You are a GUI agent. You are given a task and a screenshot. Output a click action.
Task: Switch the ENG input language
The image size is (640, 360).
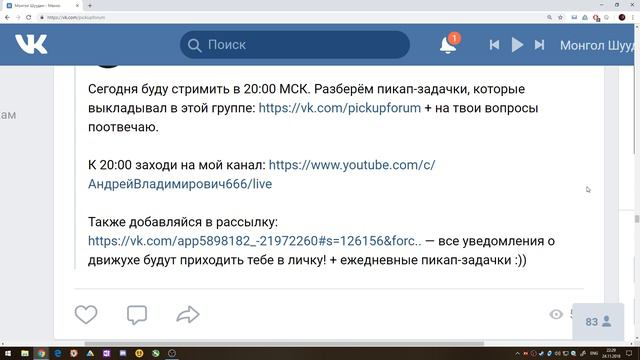click(x=594, y=353)
